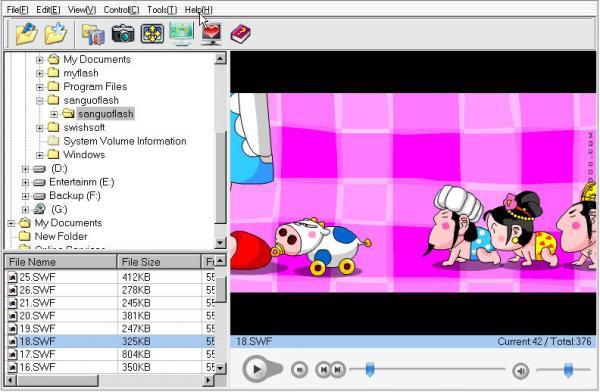
Task: Click the green monitor toolbar icon
Action: click(182, 34)
